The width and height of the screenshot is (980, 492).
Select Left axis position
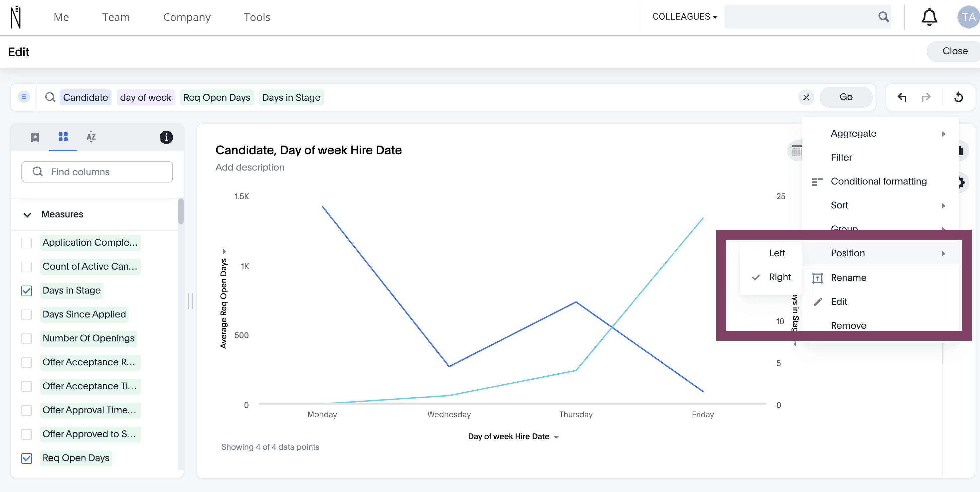(x=771, y=253)
